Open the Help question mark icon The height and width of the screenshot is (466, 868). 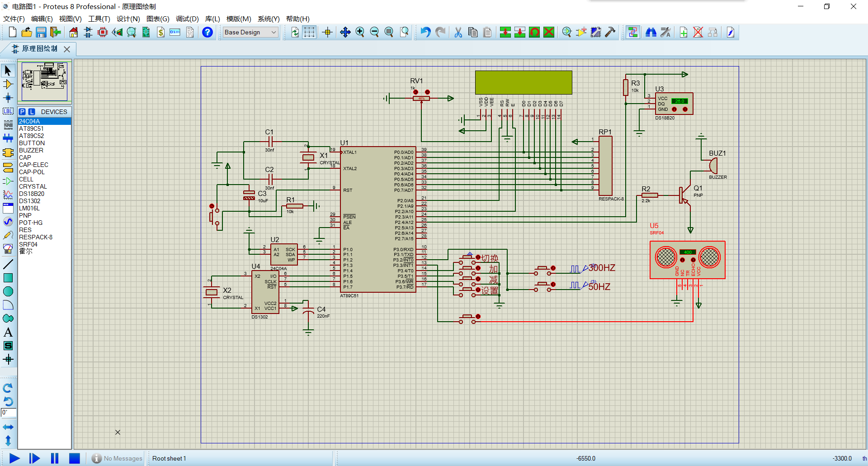[208, 32]
